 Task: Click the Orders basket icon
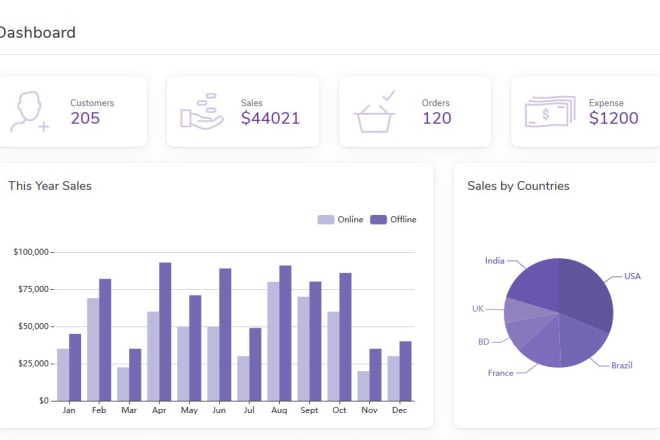tap(374, 112)
